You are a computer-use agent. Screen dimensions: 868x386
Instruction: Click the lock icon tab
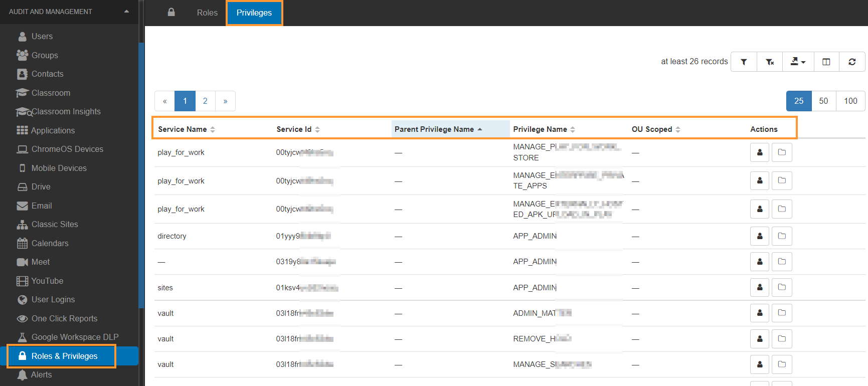point(171,13)
